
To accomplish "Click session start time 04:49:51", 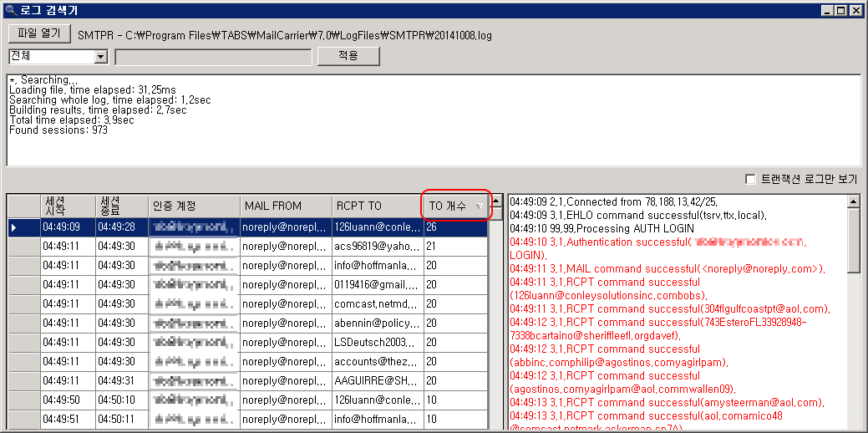I will tap(68, 420).
